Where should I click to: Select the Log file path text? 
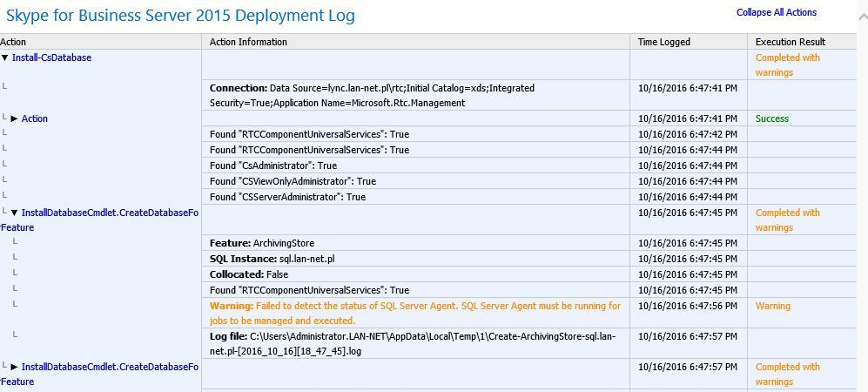(413, 343)
